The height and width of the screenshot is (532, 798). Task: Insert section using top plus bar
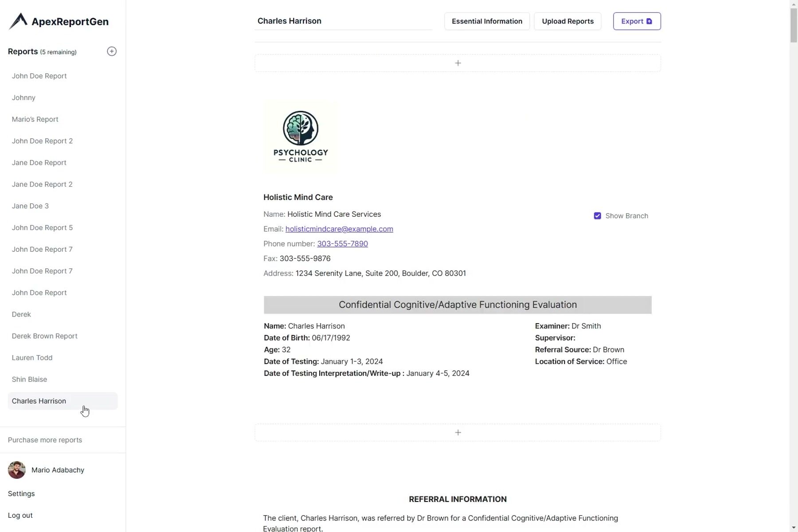pos(458,63)
